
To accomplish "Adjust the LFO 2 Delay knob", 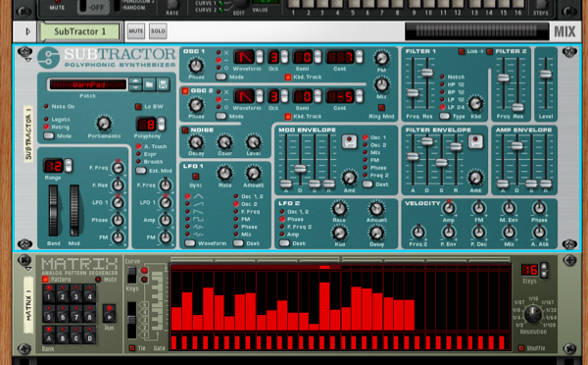I will pyautogui.click(x=376, y=234).
